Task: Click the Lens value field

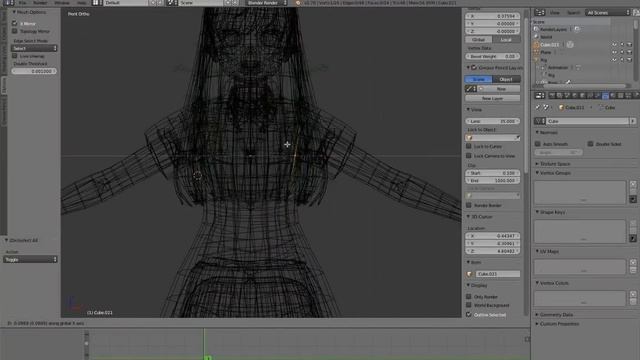Action: [x=493, y=121]
